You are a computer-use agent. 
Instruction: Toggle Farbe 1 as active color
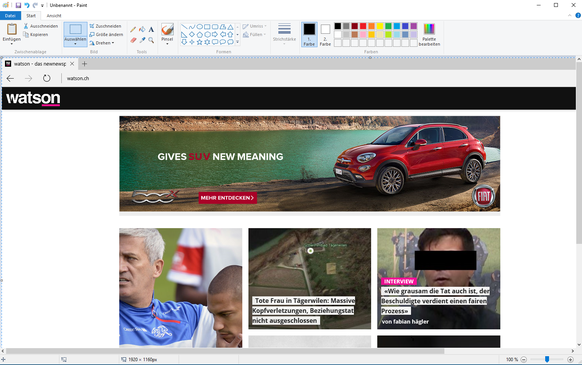click(x=309, y=35)
